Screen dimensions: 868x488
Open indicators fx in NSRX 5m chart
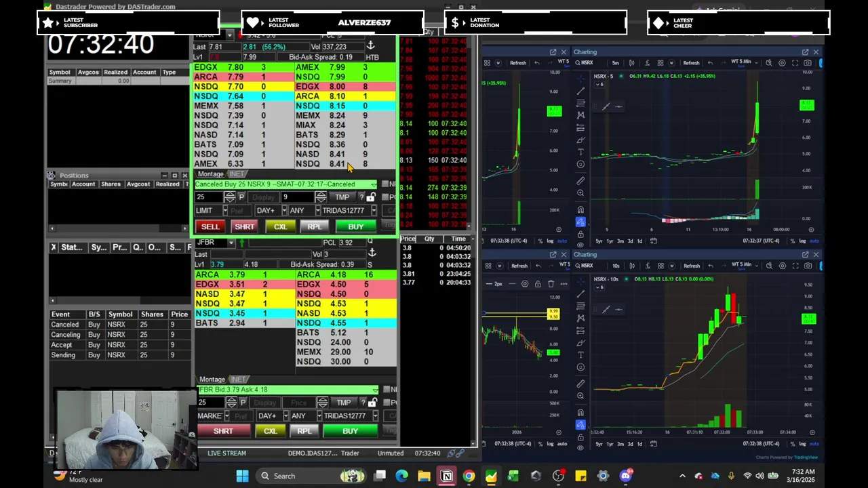[647, 63]
